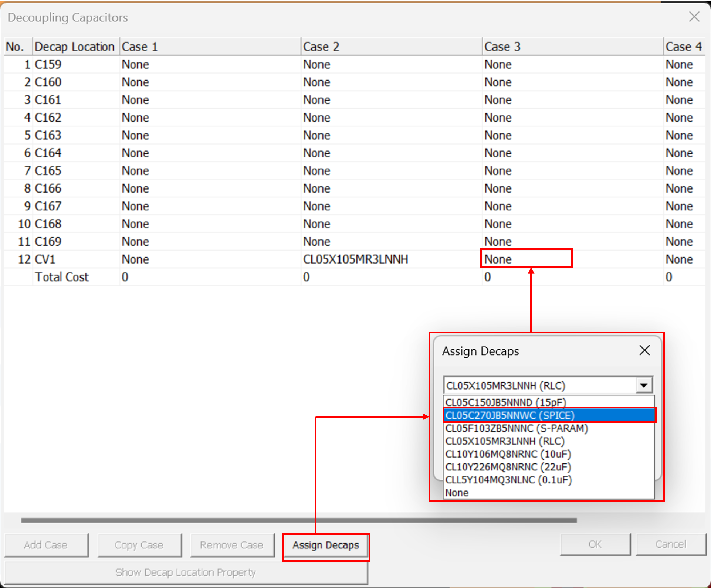
Task: Close the Decoupling Capacitors dialog
Action: pyautogui.click(x=694, y=17)
